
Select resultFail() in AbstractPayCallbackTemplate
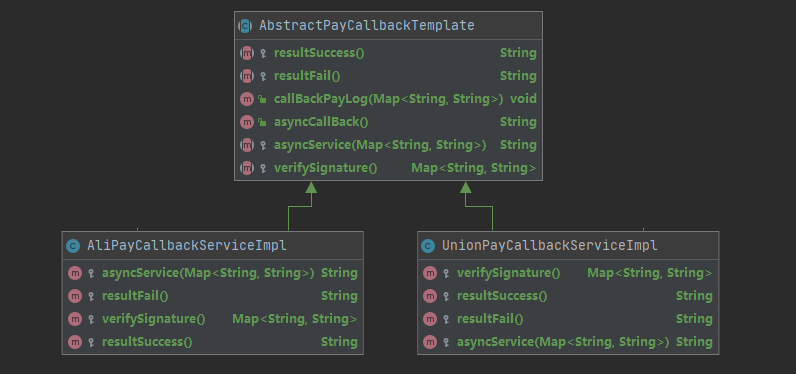click(307, 76)
